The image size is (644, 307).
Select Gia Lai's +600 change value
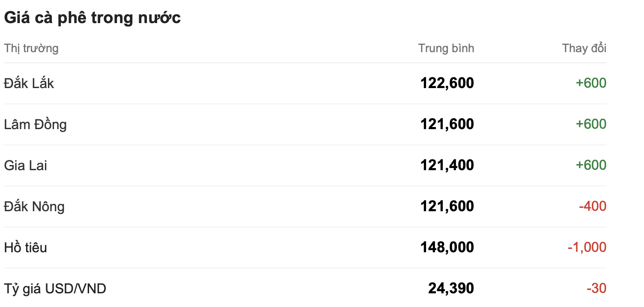click(x=591, y=165)
